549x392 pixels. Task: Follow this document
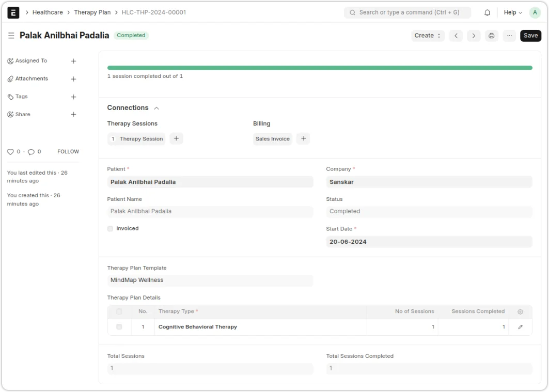(68, 152)
